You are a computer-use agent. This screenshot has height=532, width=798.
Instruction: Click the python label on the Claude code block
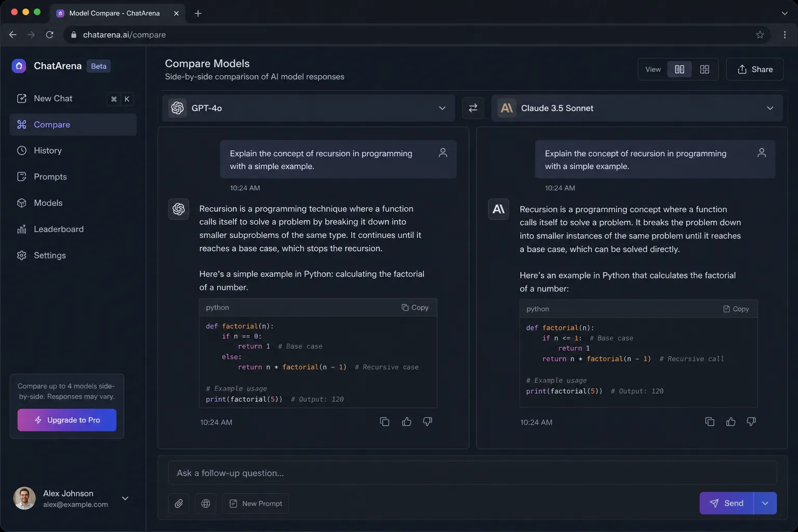point(538,309)
